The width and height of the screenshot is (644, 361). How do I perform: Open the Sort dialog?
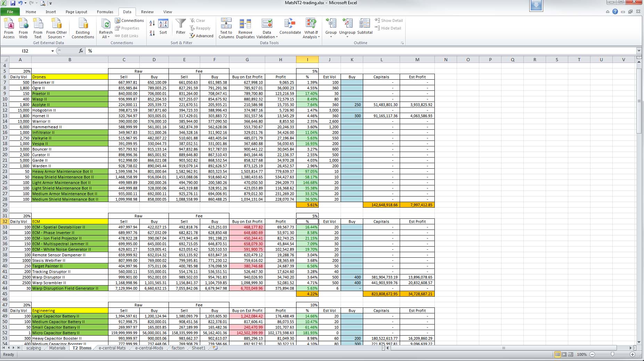163,27
